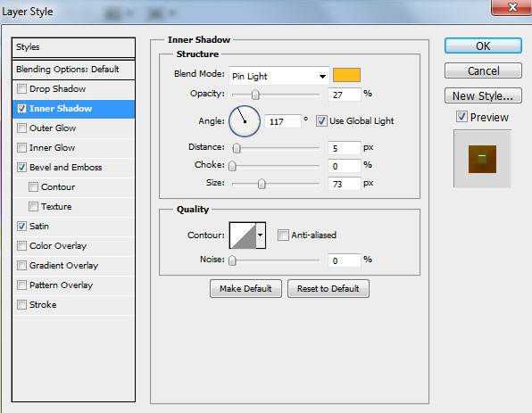Close the Layer Style dialog
532x413 pixels.
click(511, 7)
